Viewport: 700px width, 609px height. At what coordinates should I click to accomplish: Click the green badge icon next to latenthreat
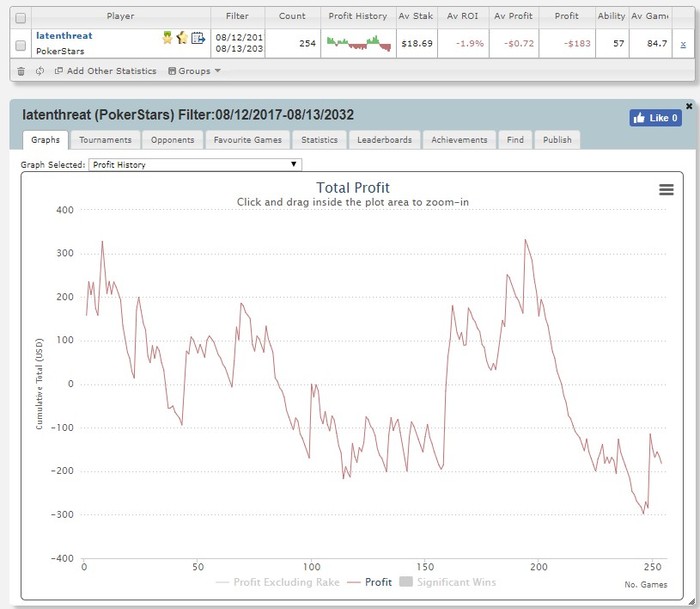pyautogui.click(x=167, y=38)
